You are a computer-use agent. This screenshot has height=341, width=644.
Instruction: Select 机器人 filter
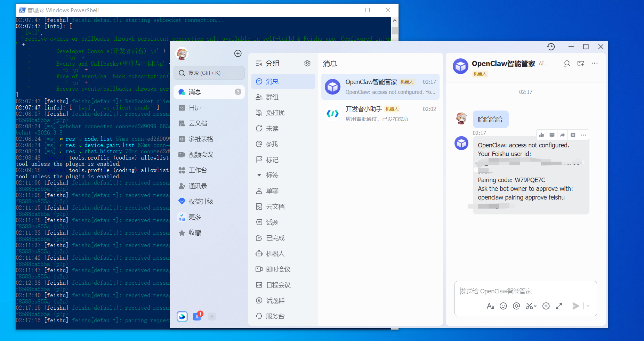[x=283, y=253]
